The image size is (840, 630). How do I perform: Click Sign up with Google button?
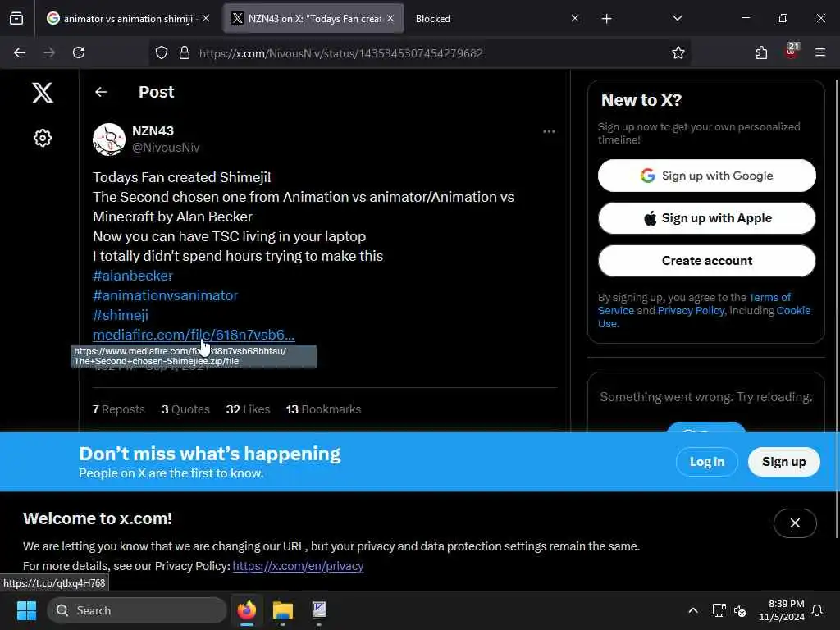click(x=706, y=176)
